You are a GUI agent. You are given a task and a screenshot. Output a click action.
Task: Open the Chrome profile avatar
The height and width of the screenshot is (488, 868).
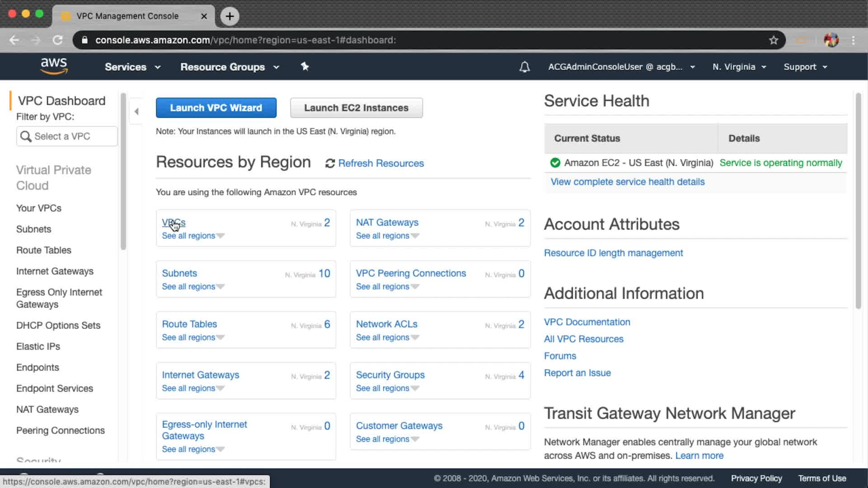(831, 40)
